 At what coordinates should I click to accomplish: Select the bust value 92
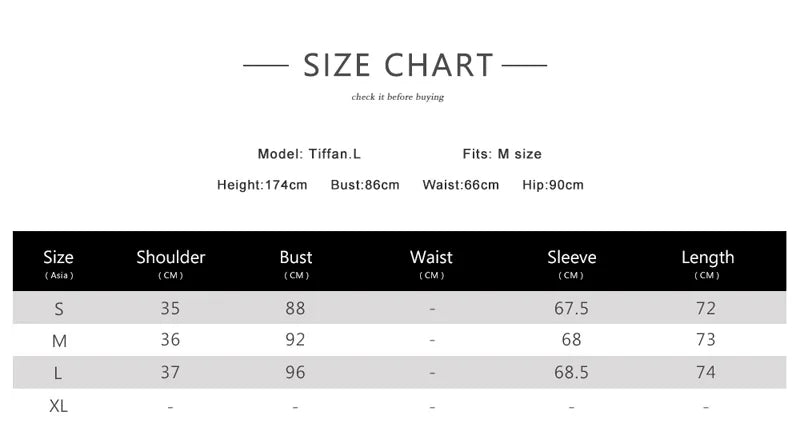[295, 340]
